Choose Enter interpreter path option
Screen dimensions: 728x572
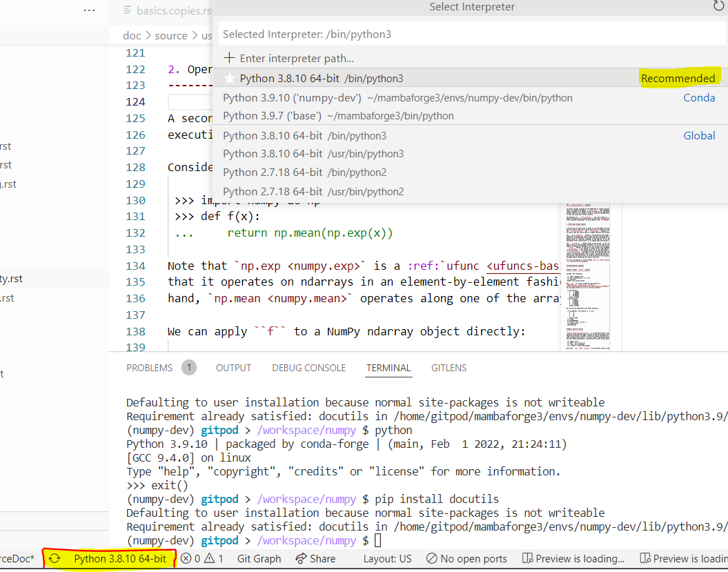471,58
